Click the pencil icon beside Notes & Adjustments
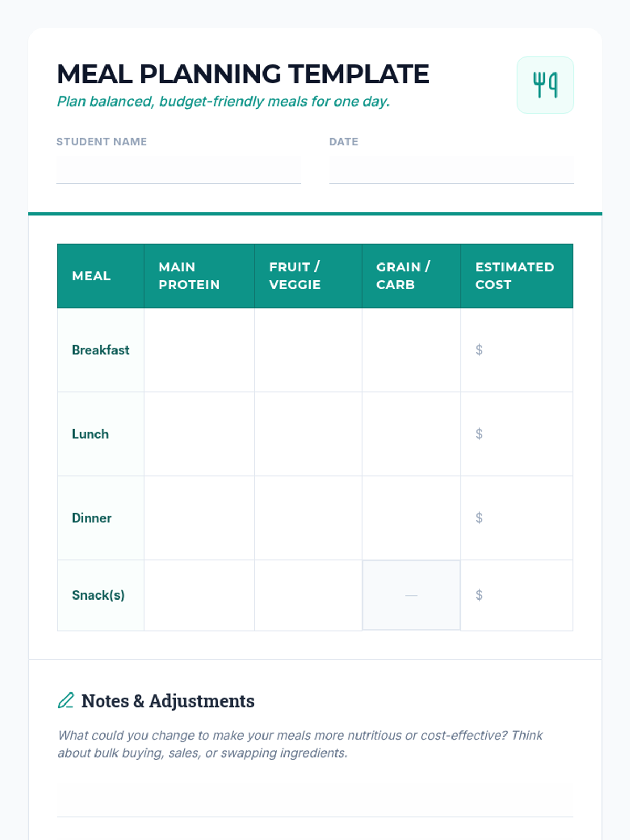The height and width of the screenshot is (840, 630). point(66,700)
